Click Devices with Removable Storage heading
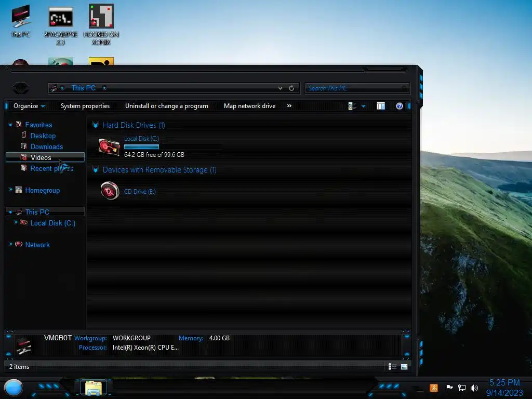Screen dimensions: 532x399 tap(159, 170)
